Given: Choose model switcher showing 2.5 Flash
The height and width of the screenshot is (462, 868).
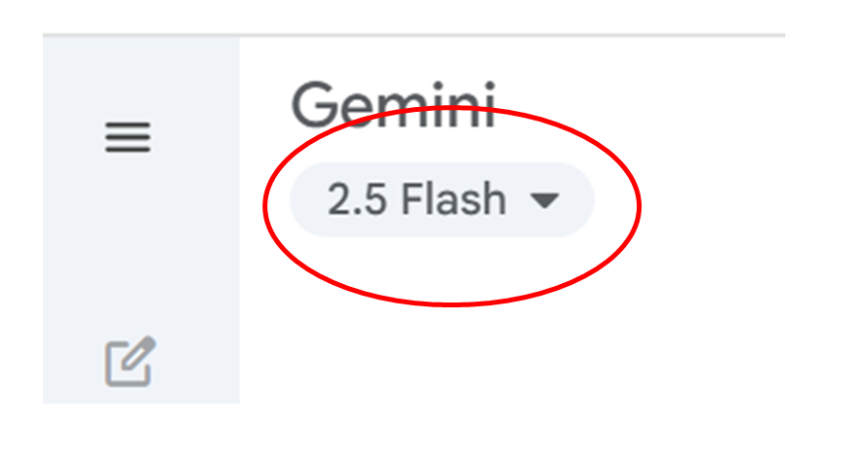Looking at the screenshot, I should [x=441, y=199].
